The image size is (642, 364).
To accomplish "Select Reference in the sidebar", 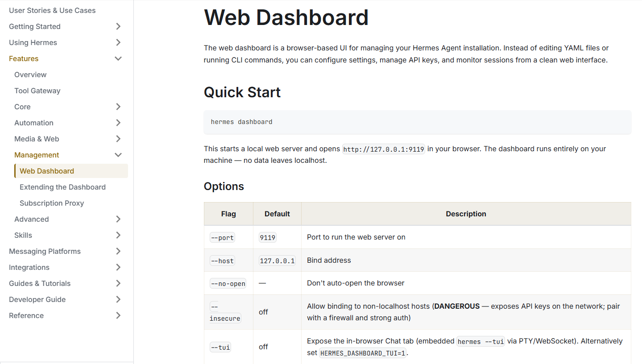I will (26, 315).
